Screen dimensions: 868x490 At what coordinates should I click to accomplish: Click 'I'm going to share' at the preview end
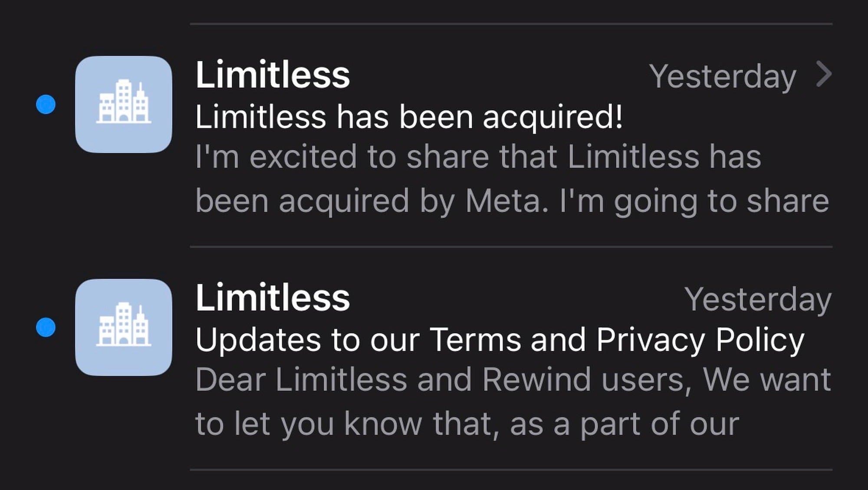click(694, 201)
